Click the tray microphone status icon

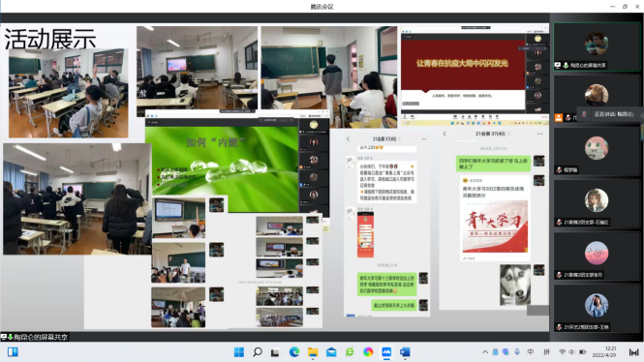pyautogui.click(x=517, y=352)
